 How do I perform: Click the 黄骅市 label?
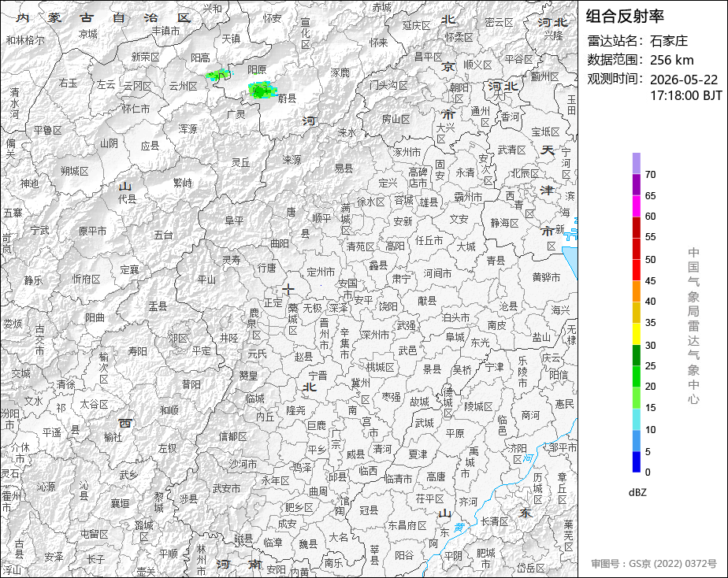click(x=546, y=277)
